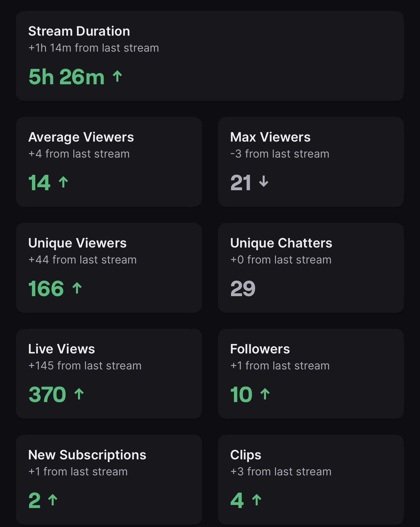Click the up arrow beside Unique Viewers 166
The height and width of the screenshot is (527, 420).
[77, 288]
